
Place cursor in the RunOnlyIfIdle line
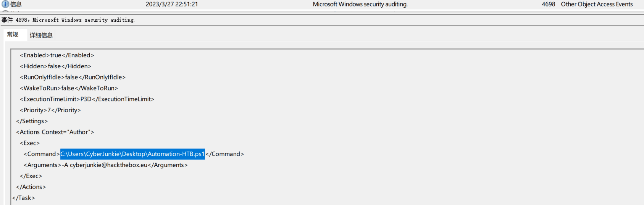coord(73,77)
